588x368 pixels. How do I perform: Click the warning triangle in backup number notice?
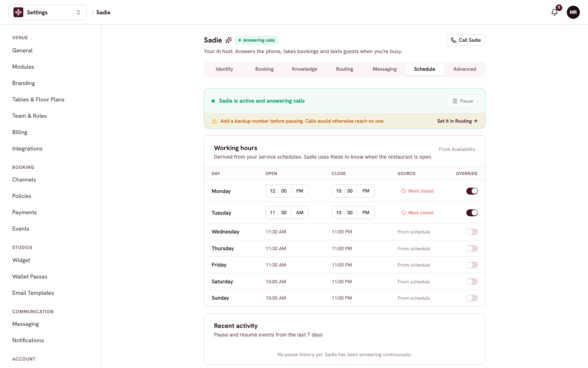click(214, 121)
